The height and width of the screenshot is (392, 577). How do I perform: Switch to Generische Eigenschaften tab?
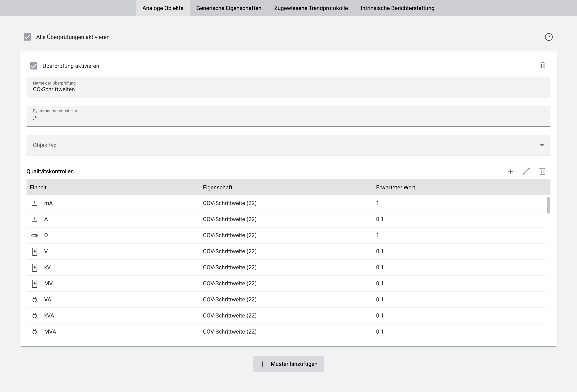[228, 8]
